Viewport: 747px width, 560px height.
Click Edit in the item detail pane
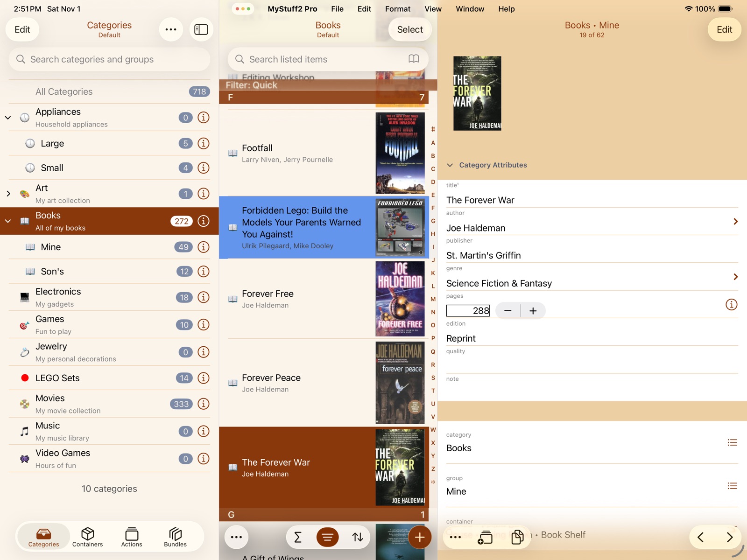coord(724,29)
